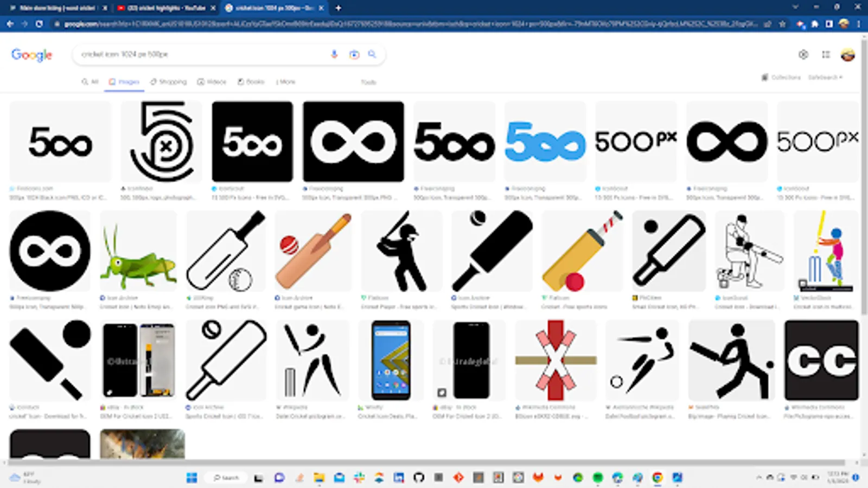868x488 pixels.
Task: Open the green grasshopper cricket image
Action: [x=138, y=251]
